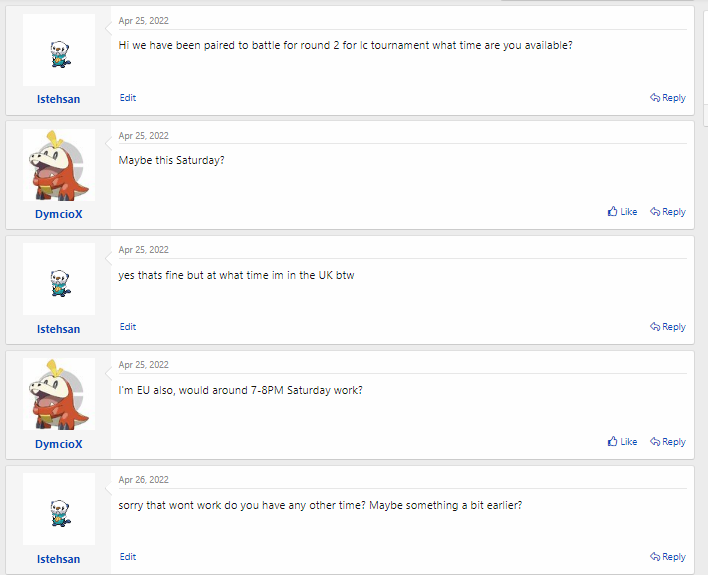This screenshot has height=575, width=708.
Task: Click the DymcioX username on the "7-8PM" post
Action: pos(59,444)
